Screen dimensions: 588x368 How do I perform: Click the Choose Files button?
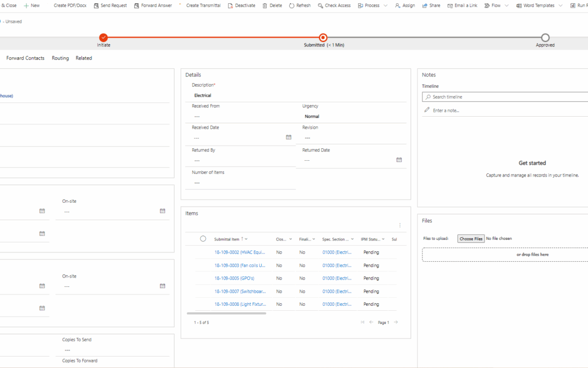[470, 238]
